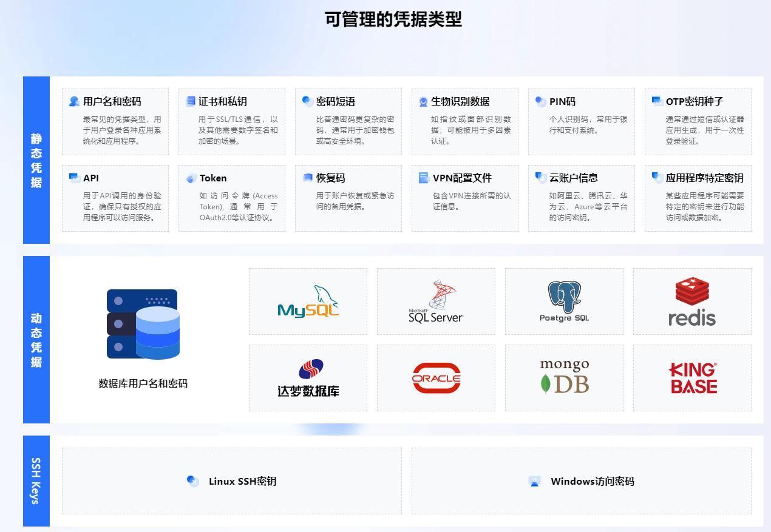Image resolution: width=771 pixels, height=532 pixels.
Task: Click the 恢复码 card icon
Action: tap(307, 178)
